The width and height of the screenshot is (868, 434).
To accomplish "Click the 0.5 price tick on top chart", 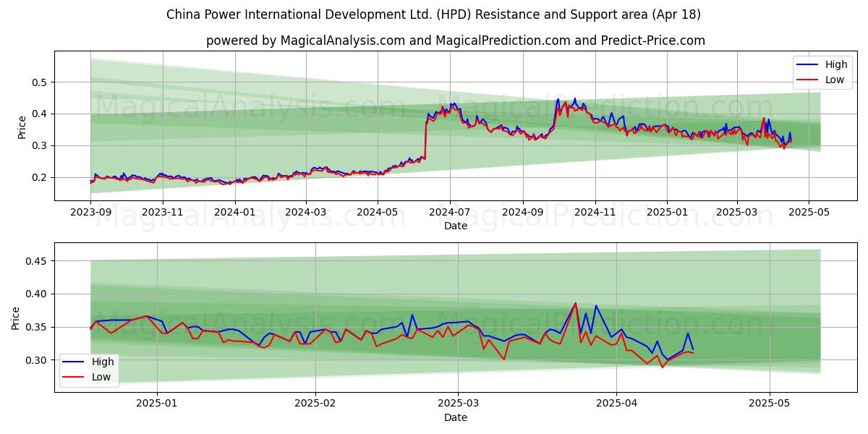I will pos(41,82).
